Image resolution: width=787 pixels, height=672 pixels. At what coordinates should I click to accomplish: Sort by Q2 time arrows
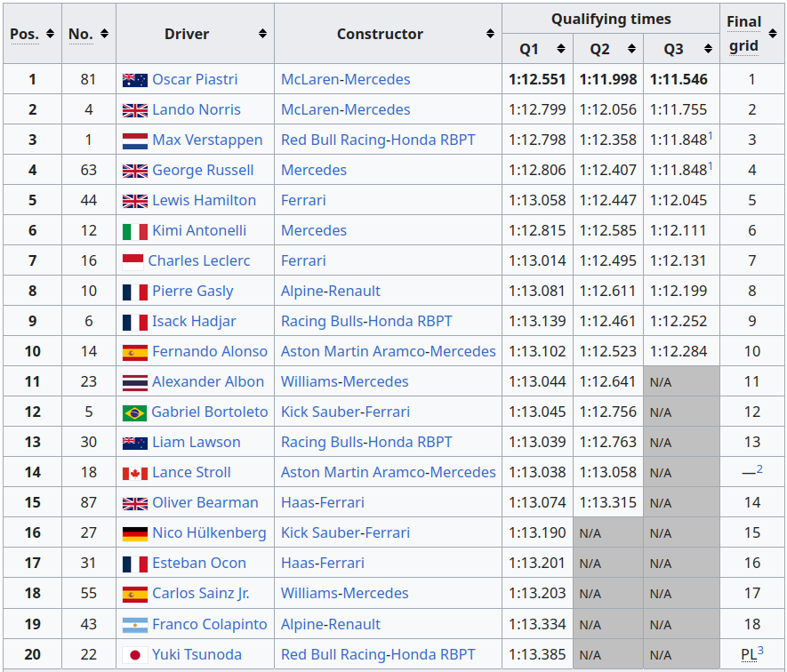632,49
